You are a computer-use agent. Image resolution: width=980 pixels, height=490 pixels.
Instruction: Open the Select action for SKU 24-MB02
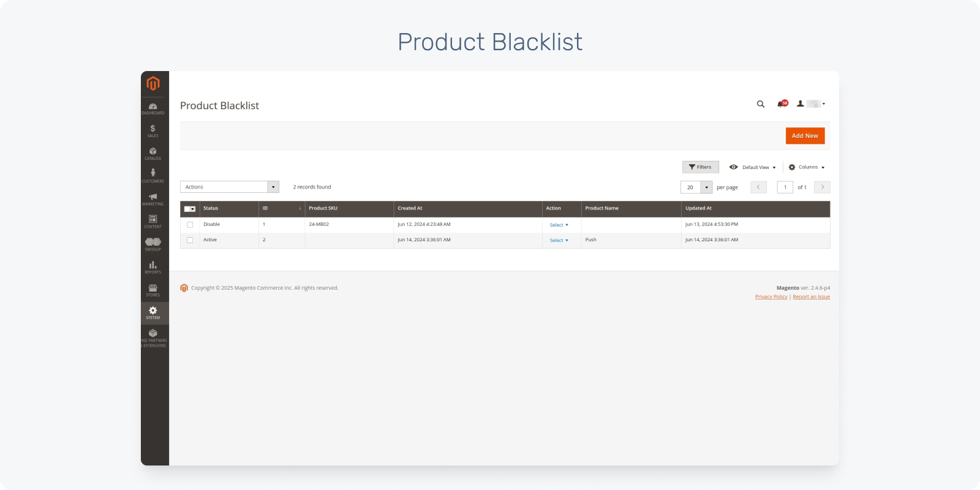pyautogui.click(x=559, y=225)
